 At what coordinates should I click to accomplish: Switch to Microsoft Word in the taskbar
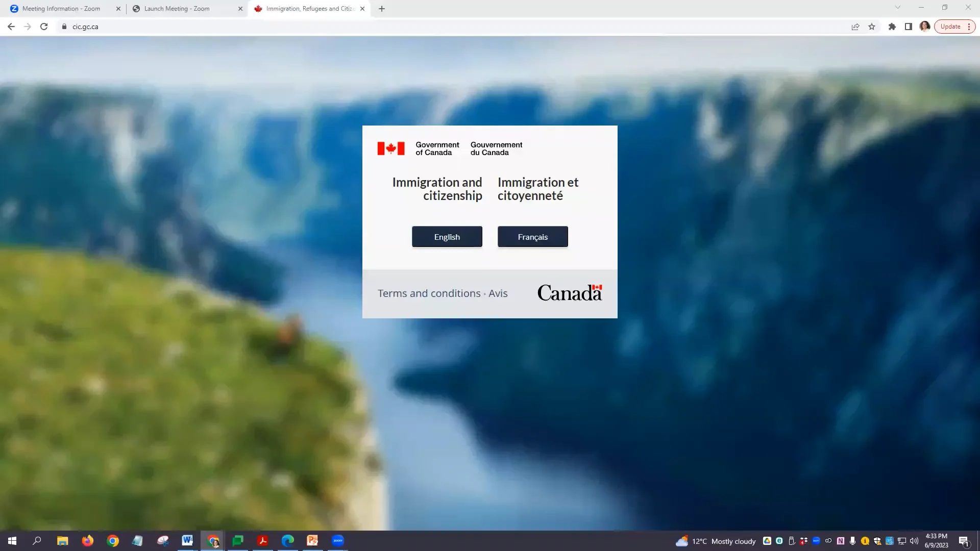pos(187,541)
